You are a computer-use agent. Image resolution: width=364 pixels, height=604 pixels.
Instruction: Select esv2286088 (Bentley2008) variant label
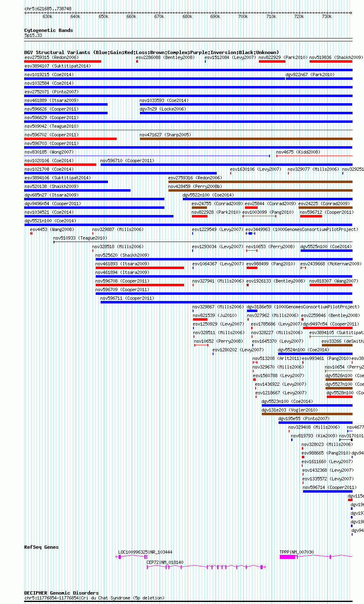[x=165, y=58]
